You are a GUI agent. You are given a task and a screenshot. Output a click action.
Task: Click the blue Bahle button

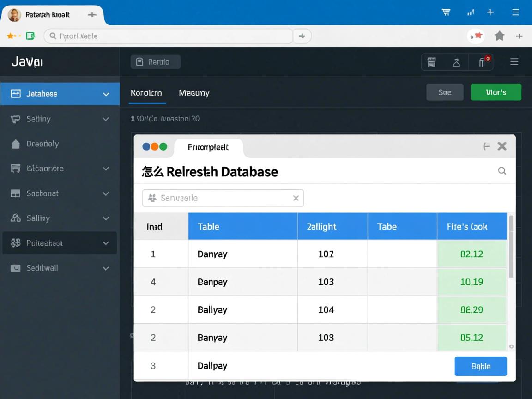pos(481,366)
